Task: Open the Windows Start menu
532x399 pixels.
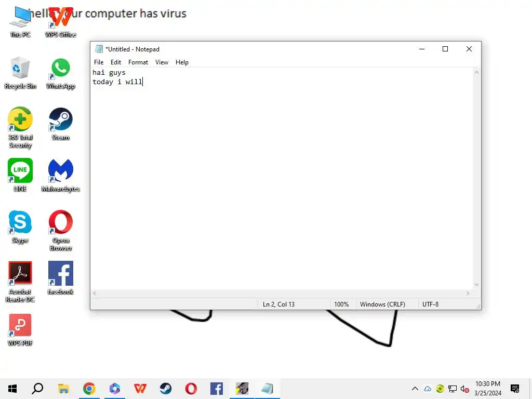Action: (12, 389)
